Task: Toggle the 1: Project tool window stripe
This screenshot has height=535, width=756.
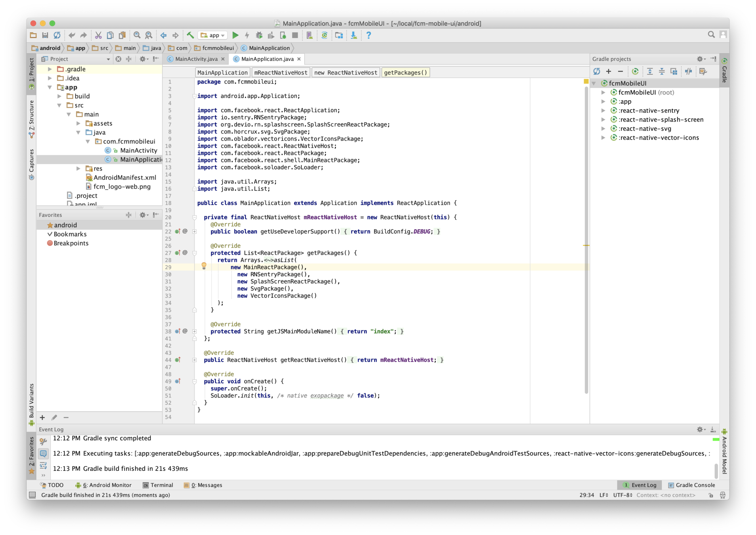Action: (32, 73)
